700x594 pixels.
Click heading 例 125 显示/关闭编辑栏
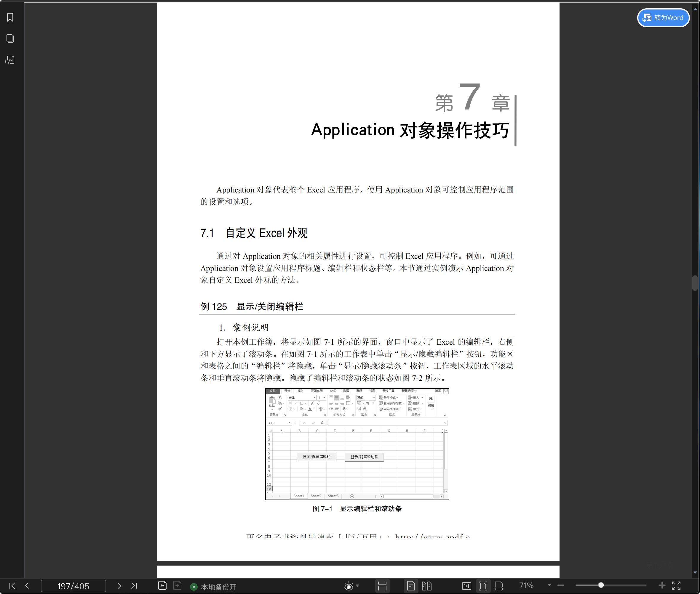[252, 306]
